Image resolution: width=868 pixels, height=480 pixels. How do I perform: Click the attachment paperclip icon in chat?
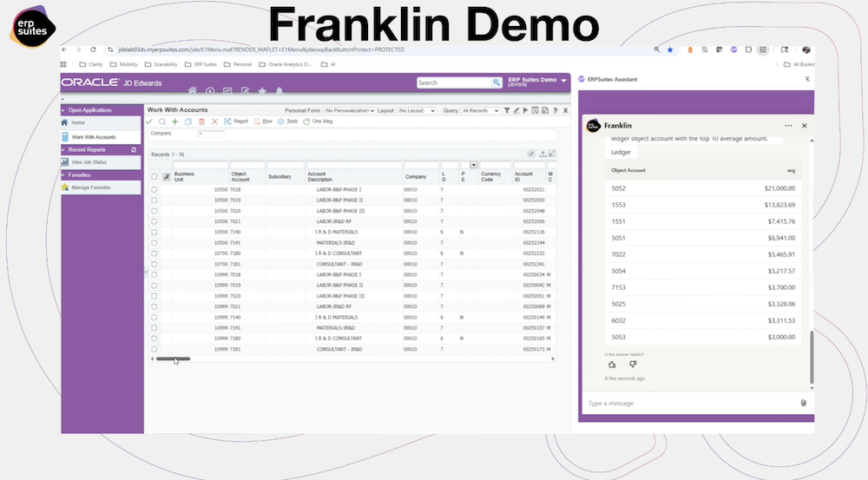(803, 403)
